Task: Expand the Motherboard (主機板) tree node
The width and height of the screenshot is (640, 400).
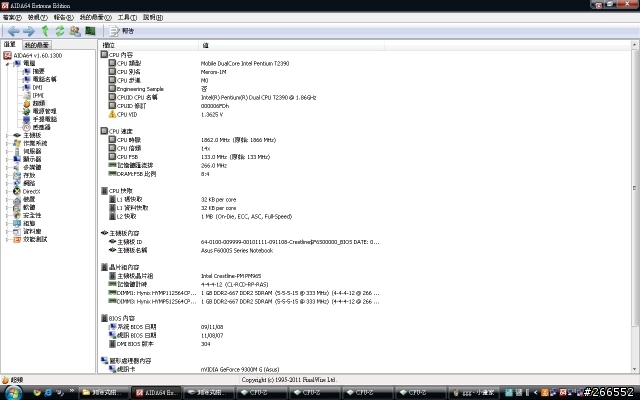Action: pos(7,136)
